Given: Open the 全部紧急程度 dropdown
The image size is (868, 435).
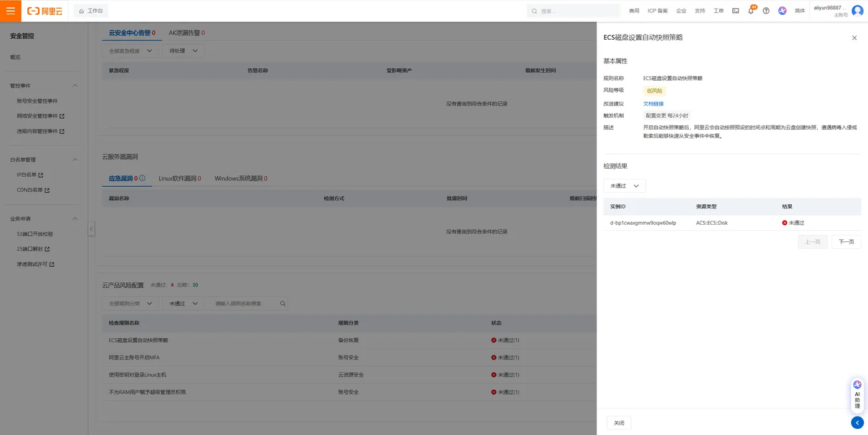Looking at the screenshot, I should (x=130, y=51).
